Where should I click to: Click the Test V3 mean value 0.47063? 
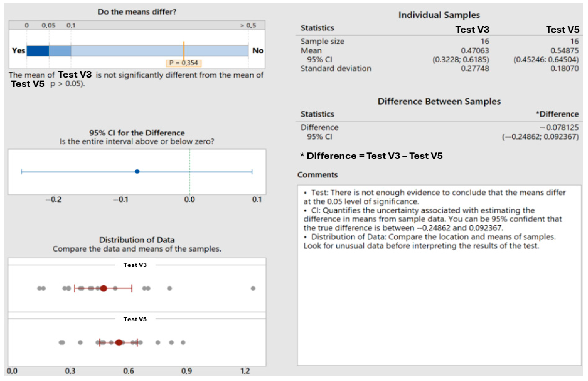[x=475, y=51]
